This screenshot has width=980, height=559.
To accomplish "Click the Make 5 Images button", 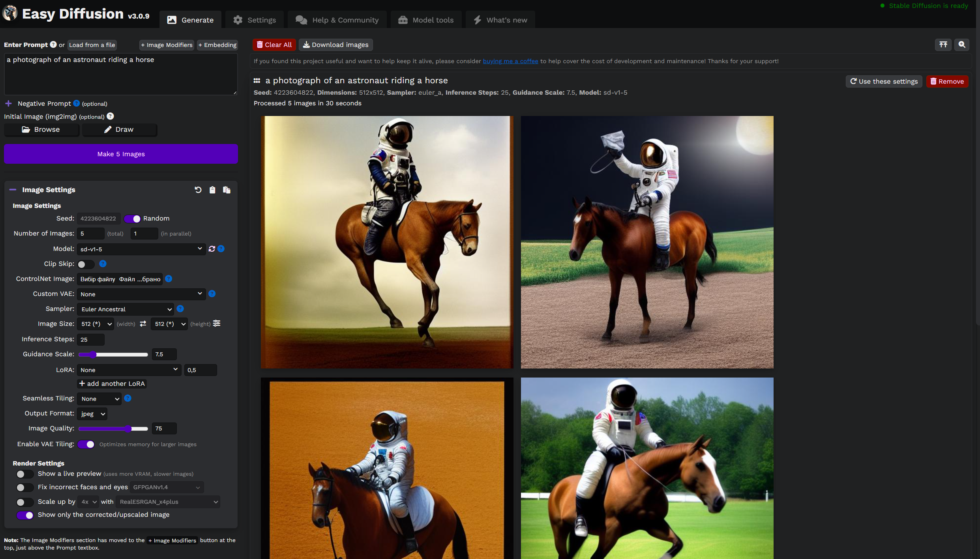I will tap(121, 154).
